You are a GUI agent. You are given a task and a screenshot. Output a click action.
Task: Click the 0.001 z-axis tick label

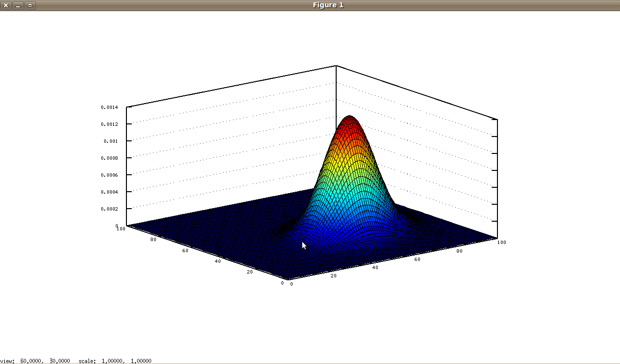(x=110, y=141)
